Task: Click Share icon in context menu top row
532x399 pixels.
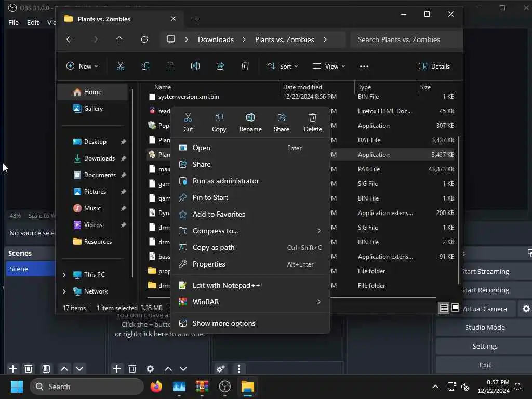Action: pos(282,123)
